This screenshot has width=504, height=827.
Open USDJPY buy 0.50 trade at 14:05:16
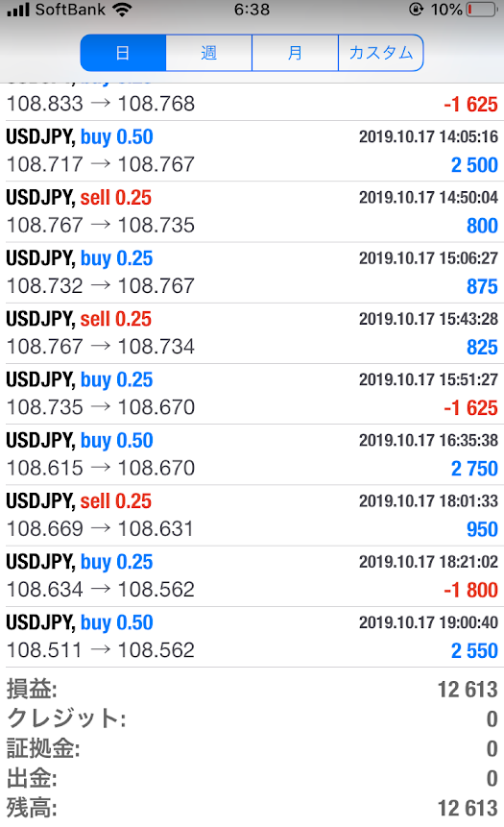tap(252, 152)
